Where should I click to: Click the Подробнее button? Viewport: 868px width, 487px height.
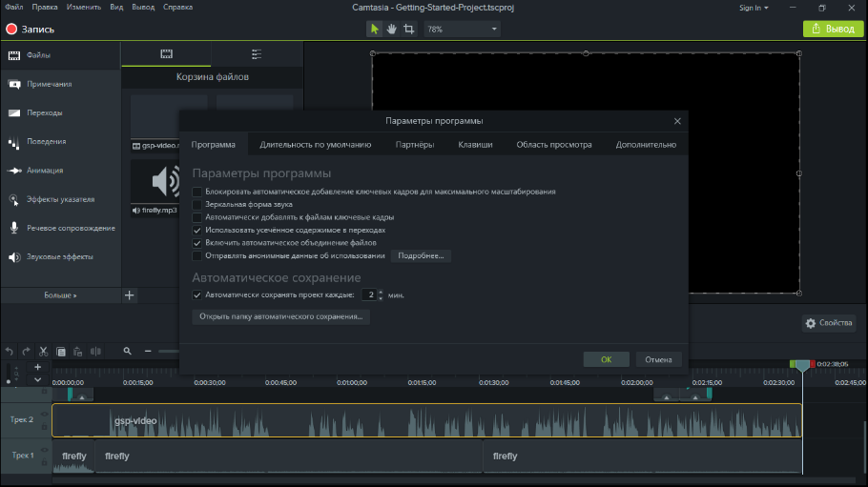(420, 255)
